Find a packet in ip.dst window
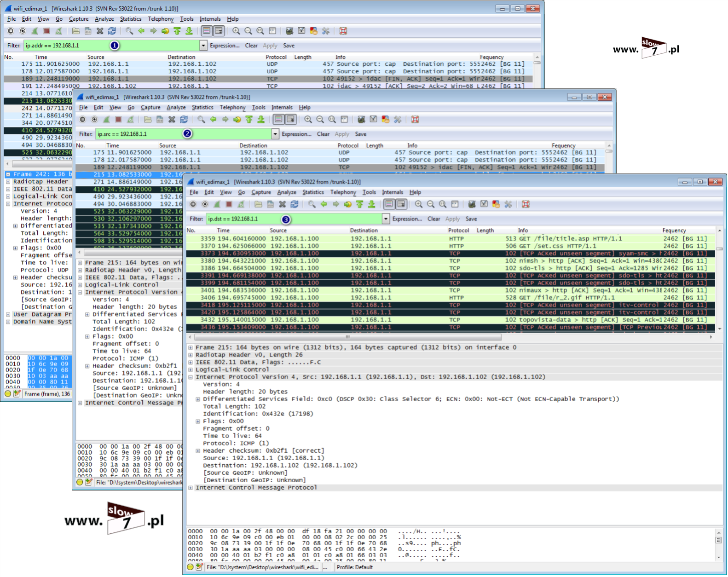The height and width of the screenshot is (577, 728). [x=312, y=204]
